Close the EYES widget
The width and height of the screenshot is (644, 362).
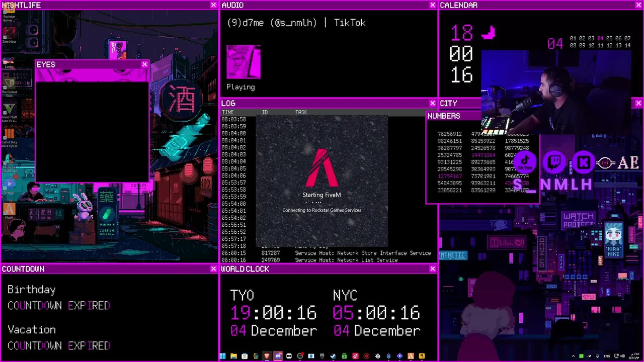[x=144, y=64]
